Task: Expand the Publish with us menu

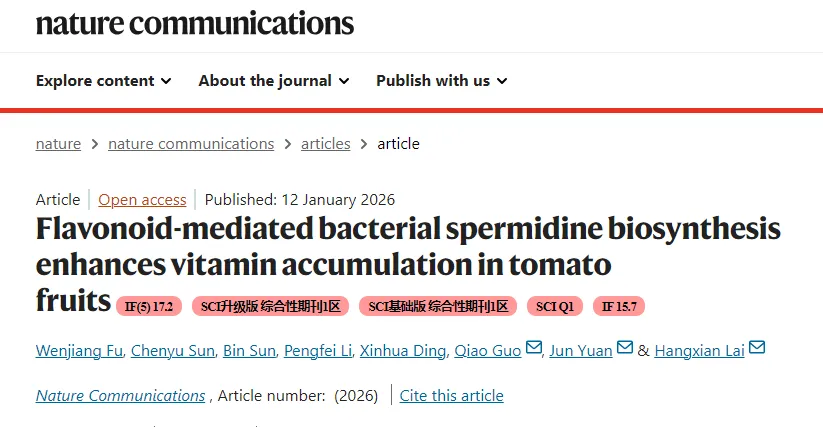Action: [441, 81]
